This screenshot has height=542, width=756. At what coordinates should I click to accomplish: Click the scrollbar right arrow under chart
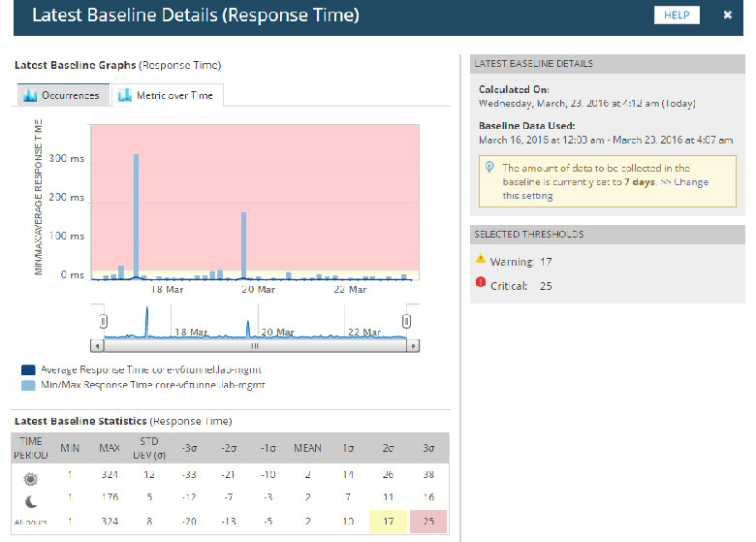pos(415,344)
